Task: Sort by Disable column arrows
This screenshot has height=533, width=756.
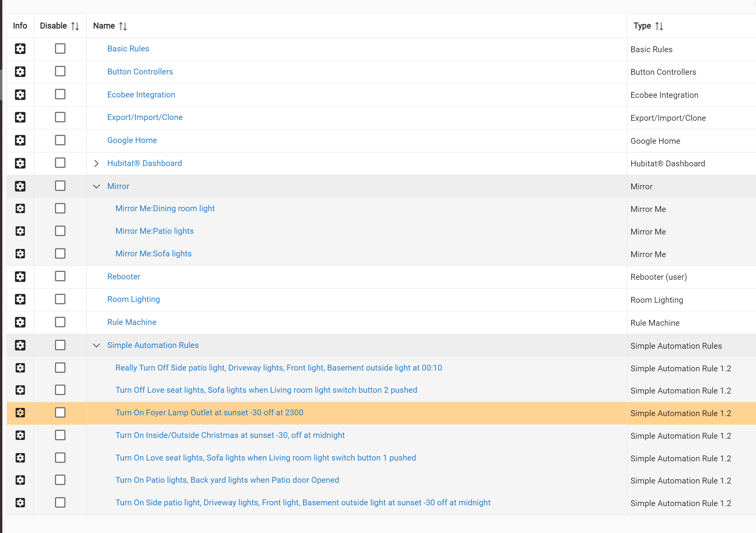Action: point(75,26)
